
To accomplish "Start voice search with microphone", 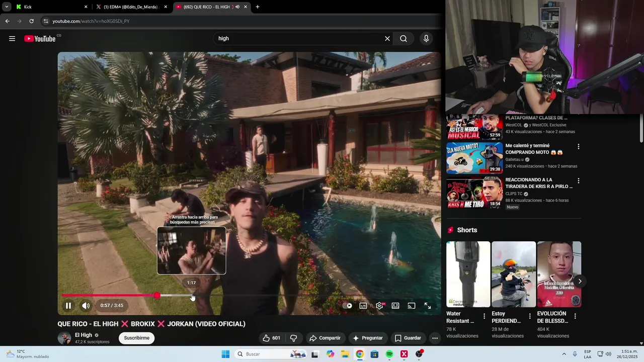I will pyautogui.click(x=426, y=39).
